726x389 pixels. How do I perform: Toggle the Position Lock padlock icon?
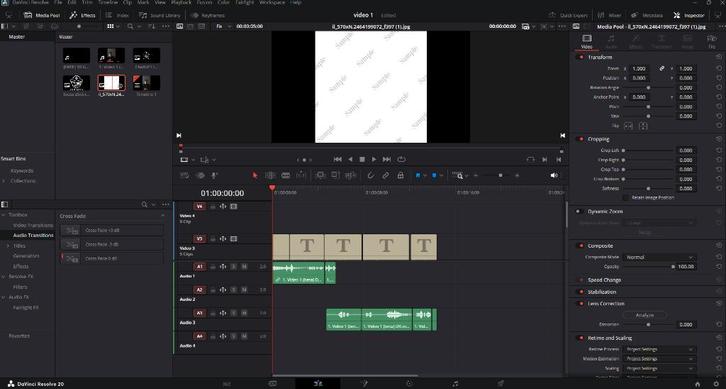click(401, 176)
